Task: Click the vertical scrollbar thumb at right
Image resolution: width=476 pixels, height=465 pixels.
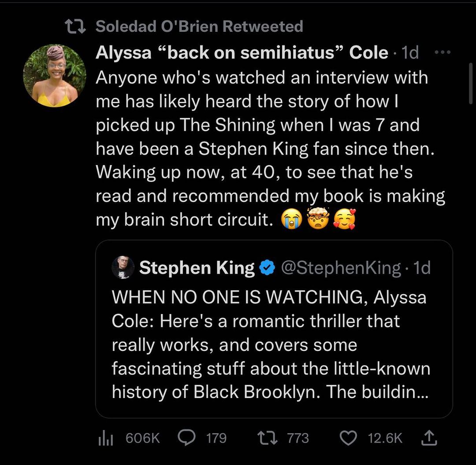Action: pos(471,84)
